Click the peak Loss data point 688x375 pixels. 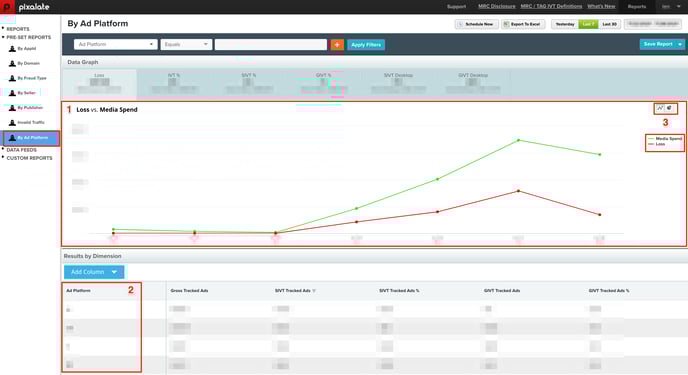click(x=519, y=191)
